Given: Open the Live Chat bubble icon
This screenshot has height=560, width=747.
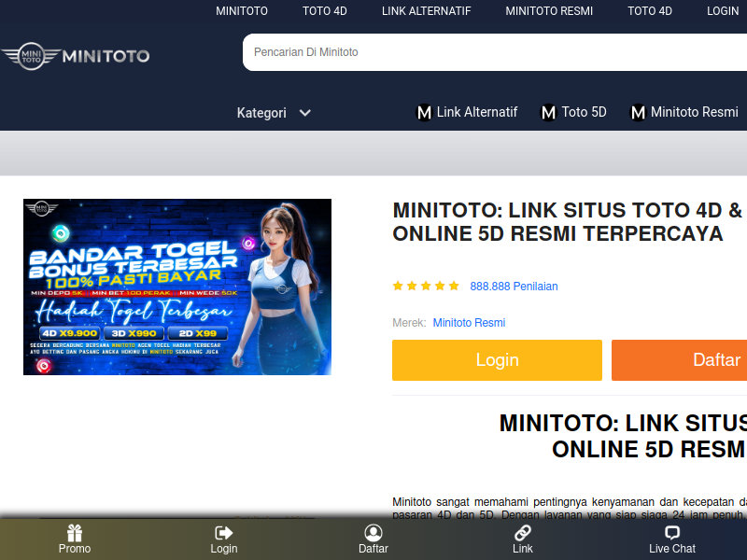Looking at the screenshot, I should [672, 533].
